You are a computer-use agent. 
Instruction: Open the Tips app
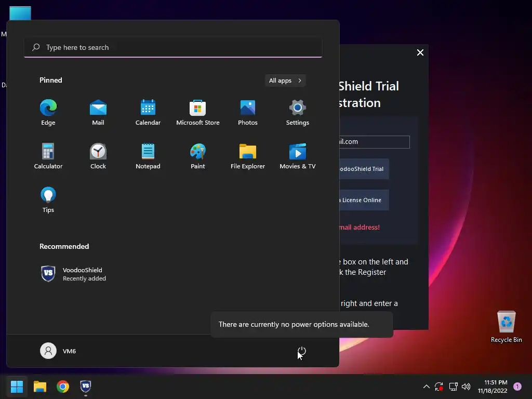pos(48,200)
